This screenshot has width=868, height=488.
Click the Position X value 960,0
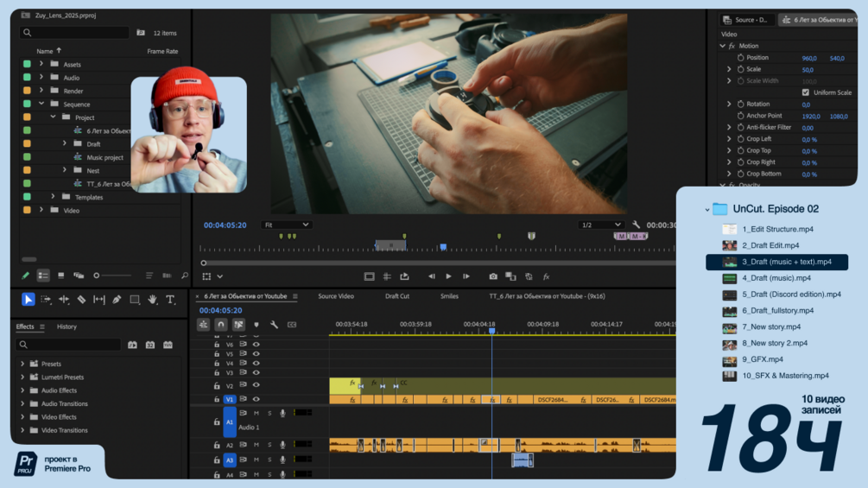click(808, 58)
